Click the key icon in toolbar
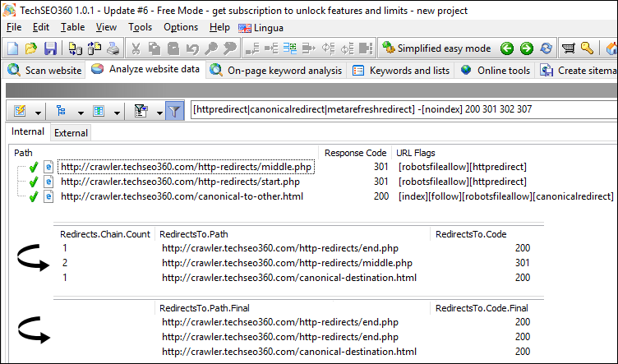 pos(588,48)
